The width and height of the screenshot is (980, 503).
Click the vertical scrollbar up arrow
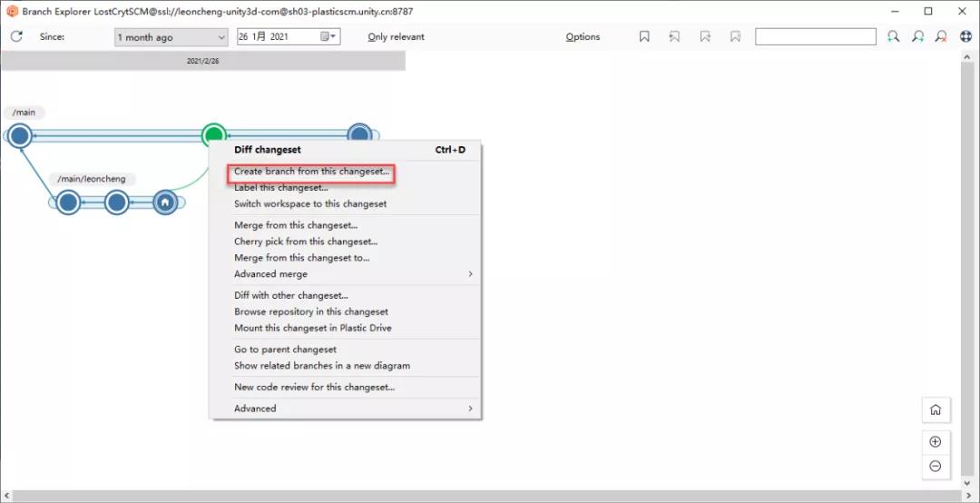point(967,57)
